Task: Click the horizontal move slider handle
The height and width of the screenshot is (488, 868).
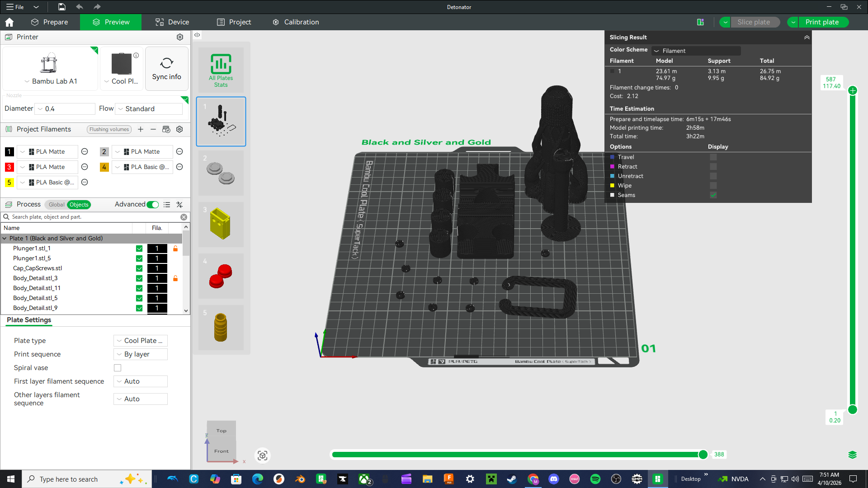Action: tap(703, 455)
